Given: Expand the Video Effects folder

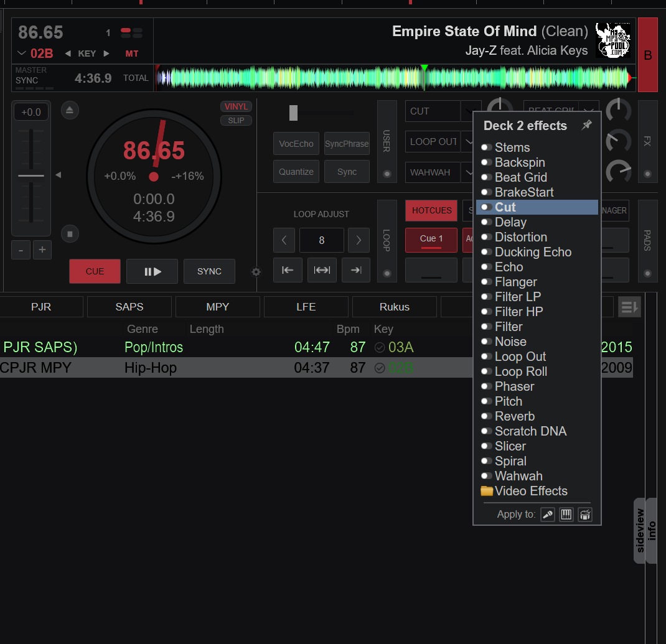Looking at the screenshot, I should 532,491.
